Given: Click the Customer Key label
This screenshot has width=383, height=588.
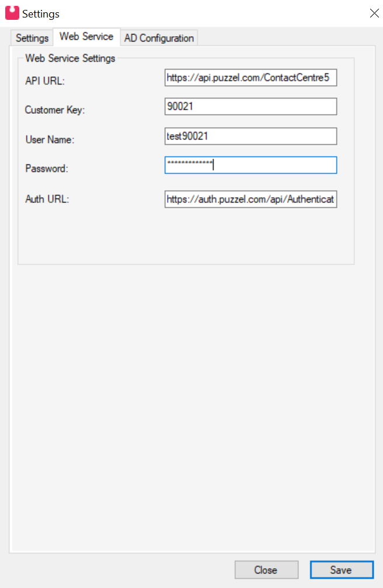Looking at the screenshot, I should pyautogui.click(x=55, y=110).
